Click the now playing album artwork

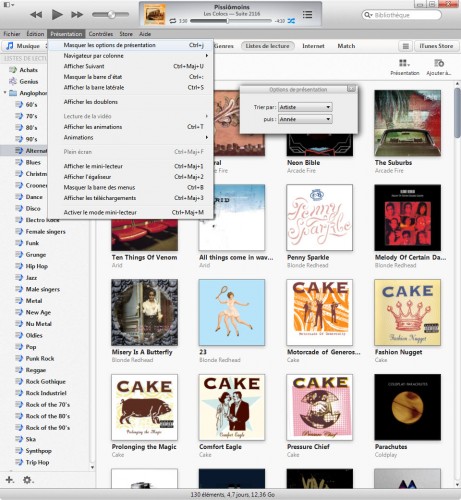point(154,14)
